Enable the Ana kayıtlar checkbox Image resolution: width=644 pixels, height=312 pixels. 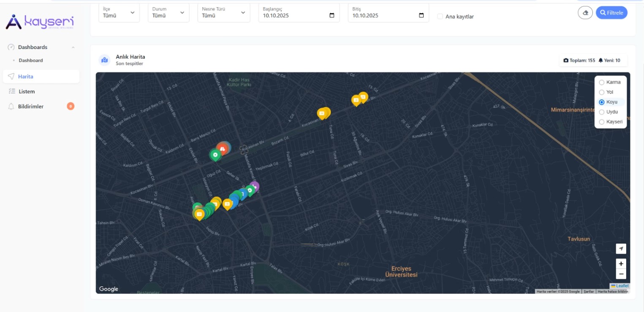pyautogui.click(x=440, y=16)
